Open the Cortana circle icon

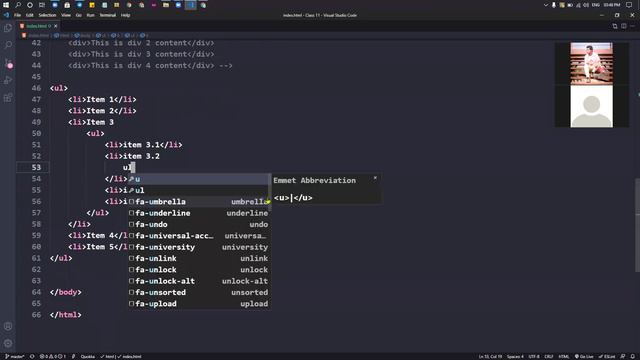point(30,5)
